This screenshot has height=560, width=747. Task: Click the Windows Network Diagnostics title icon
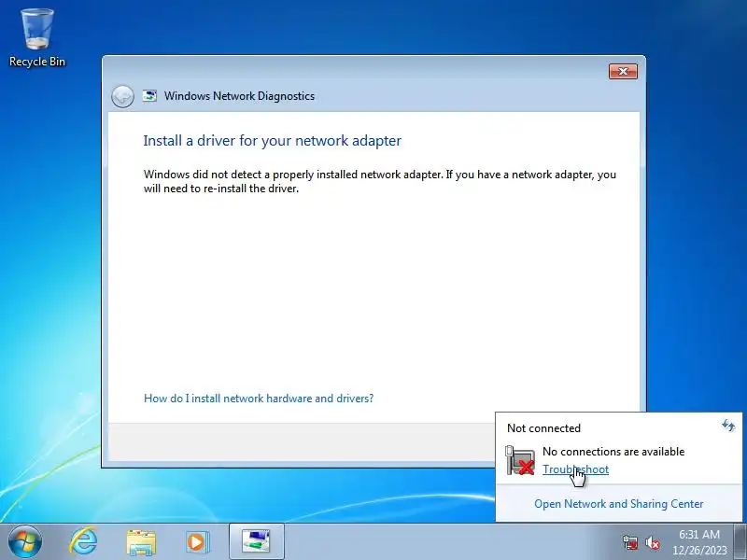pyautogui.click(x=149, y=96)
